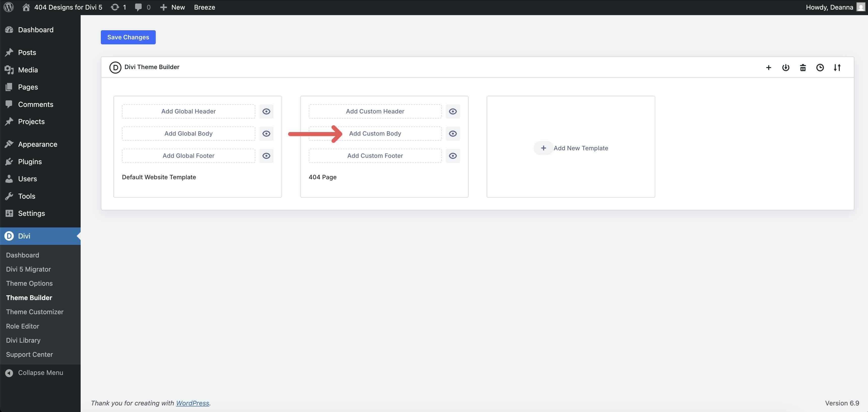This screenshot has height=412, width=868.
Task: Hide the Custom Footer with eye icon
Action: (453, 156)
